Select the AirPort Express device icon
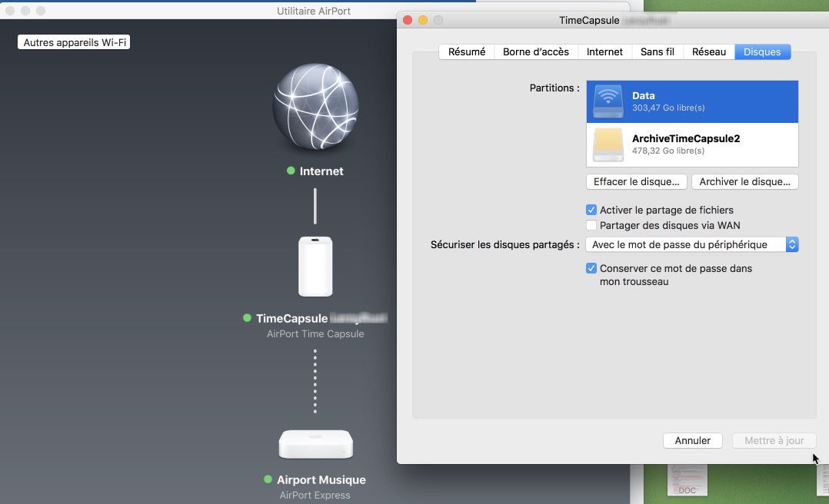The width and height of the screenshot is (829, 504). (315, 444)
